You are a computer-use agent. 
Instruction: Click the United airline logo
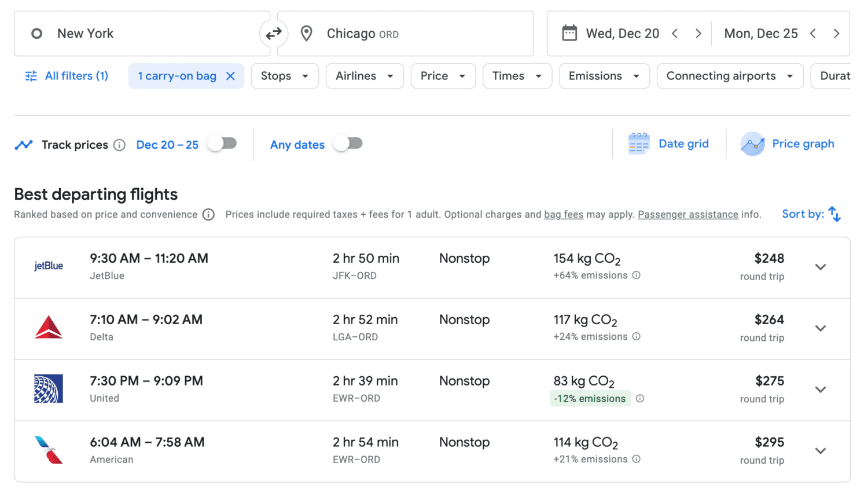click(x=49, y=389)
